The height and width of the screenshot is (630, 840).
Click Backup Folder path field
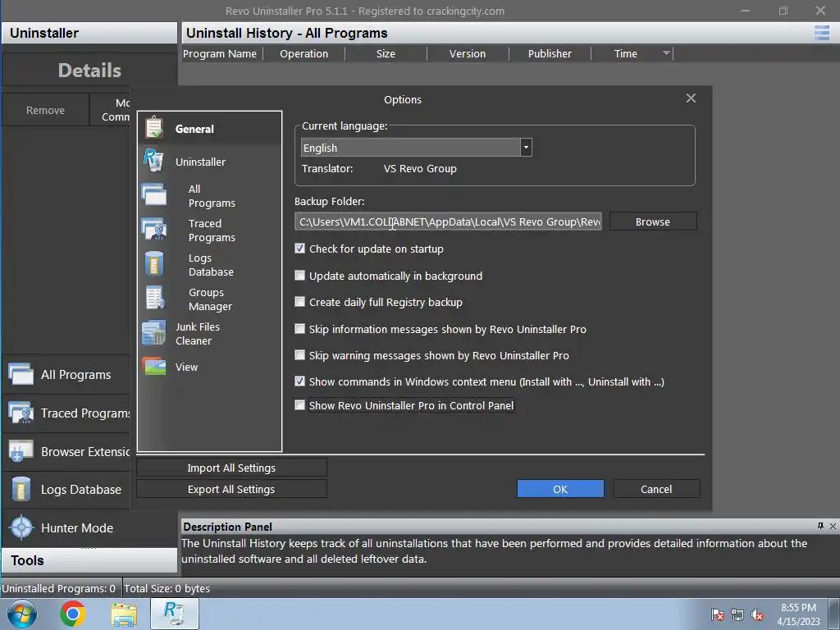click(x=448, y=221)
